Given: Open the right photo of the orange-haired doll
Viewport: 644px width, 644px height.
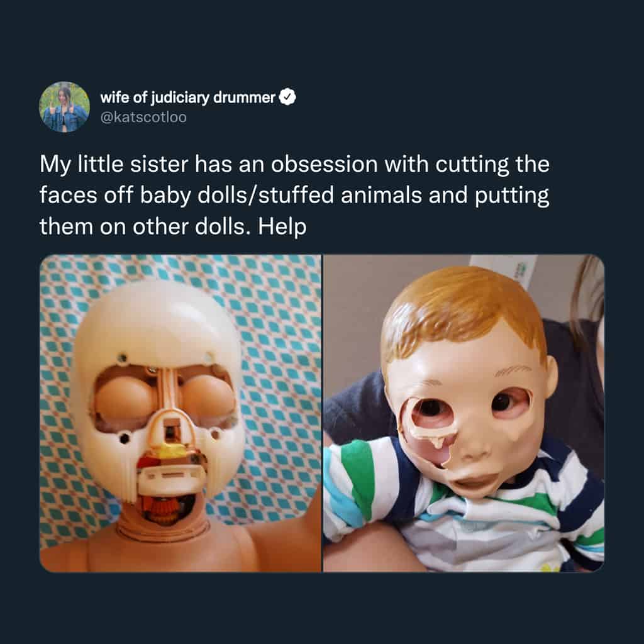Looking at the screenshot, I should point(464,413).
